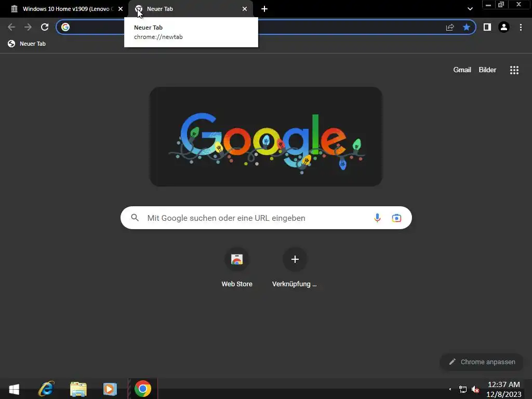Viewport: 532px width, 399px height.
Task: Launch Internet Explorer from taskbar
Action: coord(46,389)
